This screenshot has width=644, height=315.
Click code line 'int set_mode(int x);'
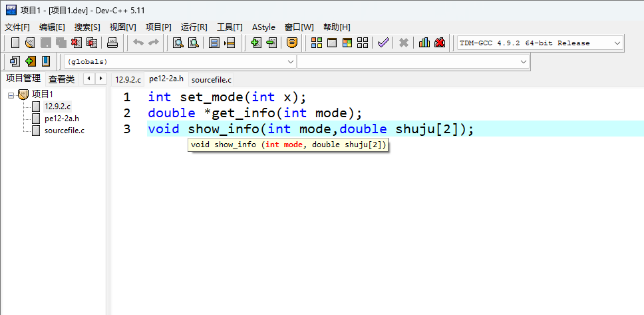pos(227,97)
